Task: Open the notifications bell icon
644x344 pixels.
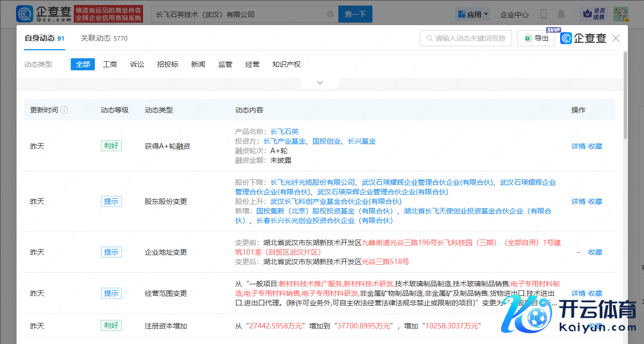Action: click(x=561, y=14)
